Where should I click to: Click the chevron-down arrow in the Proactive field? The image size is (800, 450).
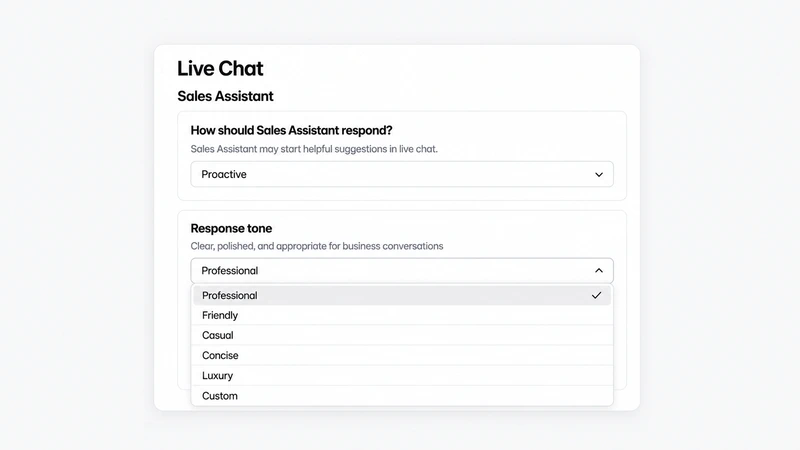[x=599, y=174]
